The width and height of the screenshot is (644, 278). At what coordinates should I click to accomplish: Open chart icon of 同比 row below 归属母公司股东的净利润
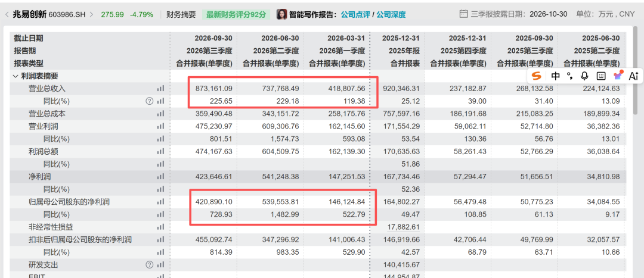coord(160,214)
